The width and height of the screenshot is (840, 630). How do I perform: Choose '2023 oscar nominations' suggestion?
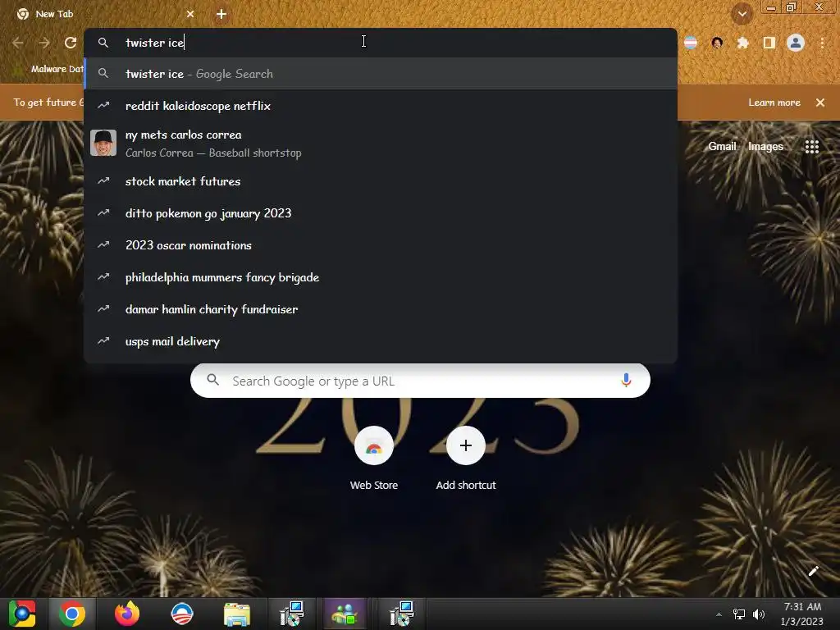point(381,245)
